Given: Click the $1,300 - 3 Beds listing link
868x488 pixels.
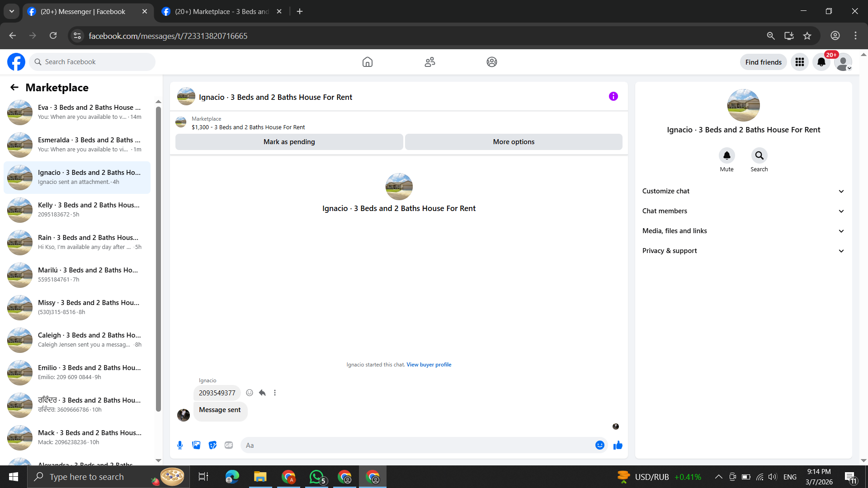Looking at the screenshot, I should [x=248, y=127].
